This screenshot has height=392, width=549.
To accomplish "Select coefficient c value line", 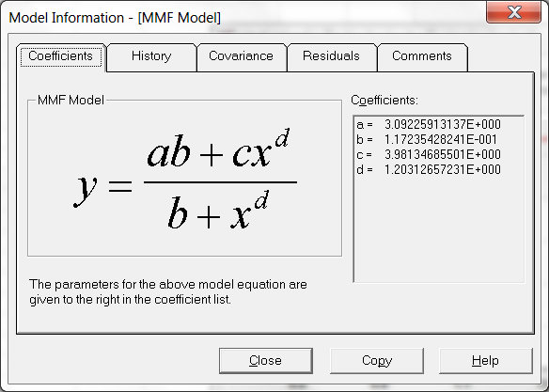I will 429,154.
